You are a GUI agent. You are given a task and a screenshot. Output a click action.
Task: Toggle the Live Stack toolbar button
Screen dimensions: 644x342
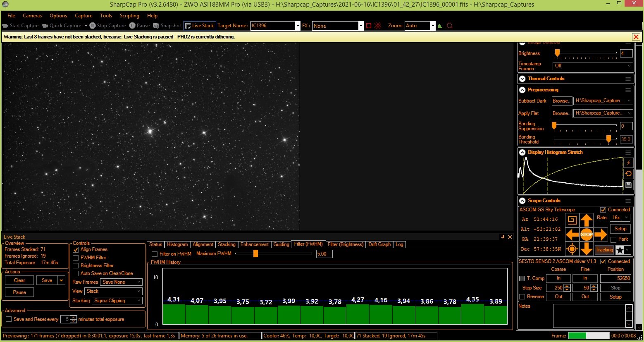click(x=199, y=26)
